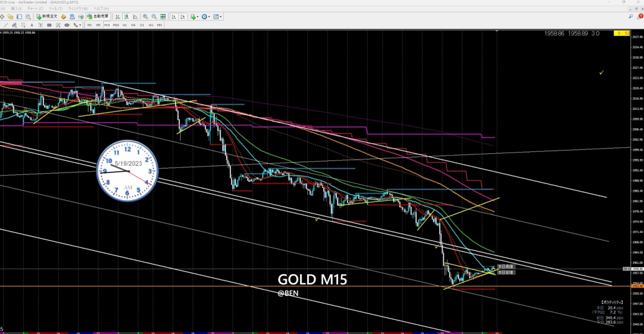644x334 pixels.
Task: Click the zoom in magnifier icon
Action: (x=146, y=17)
